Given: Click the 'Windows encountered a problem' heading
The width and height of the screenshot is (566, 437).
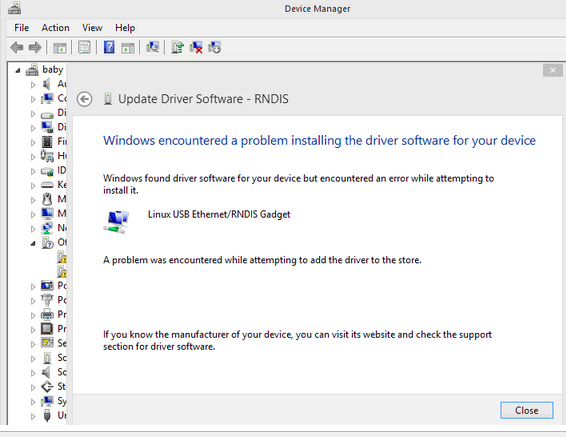Looking at the screenshot, I should [x=319, y=140].
